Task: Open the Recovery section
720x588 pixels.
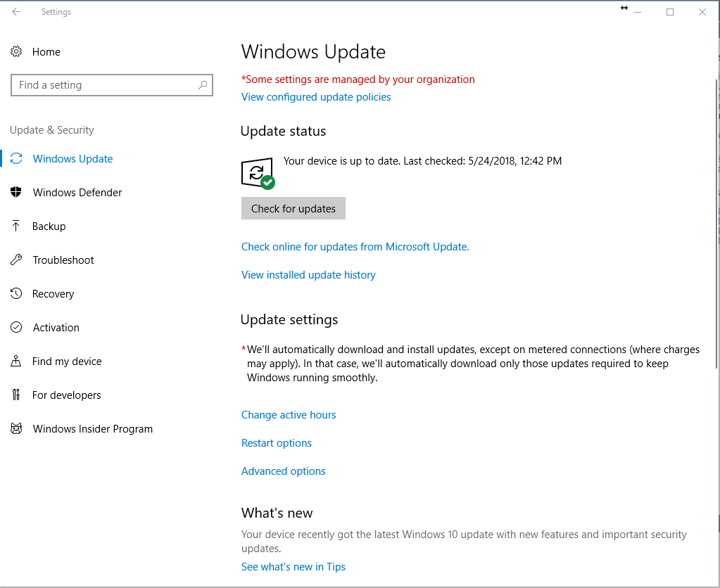Action: tap(53, 294)
